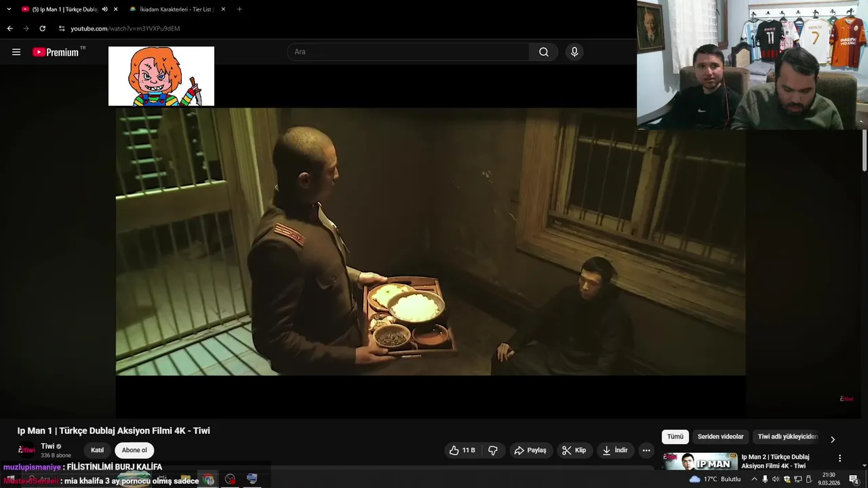Open the Tiwi channel name link
868x488 pixels.
point(47,446)
